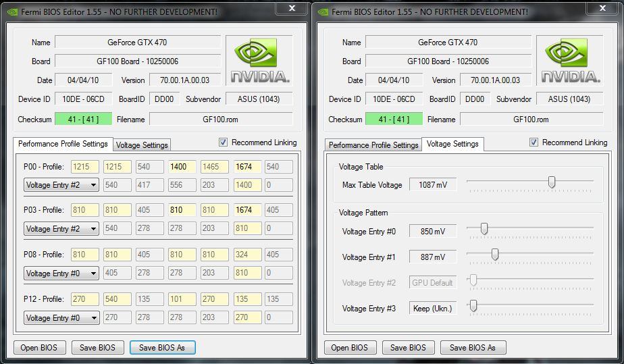Click P00 second-row field showing 1400
This screenshot has width=624, height=364.
pos(248,185)
